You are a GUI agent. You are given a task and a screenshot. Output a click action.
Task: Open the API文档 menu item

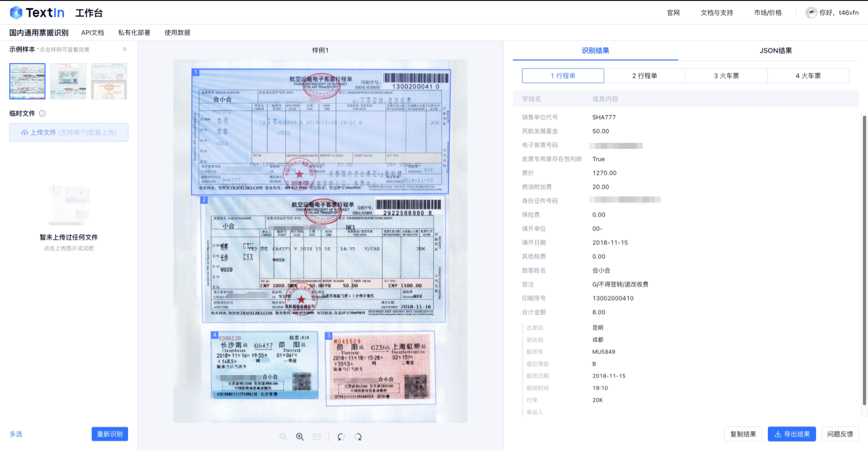coord(92,32)
